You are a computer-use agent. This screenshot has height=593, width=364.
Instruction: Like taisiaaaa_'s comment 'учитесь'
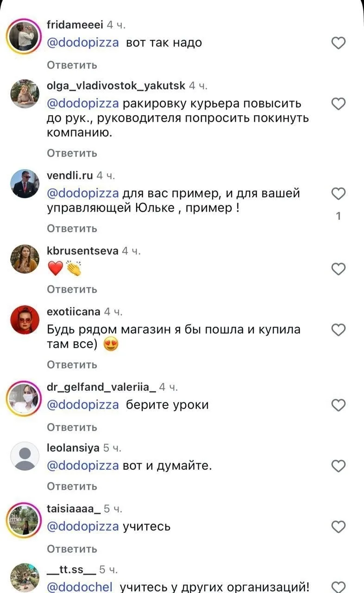[x=339, y=527]
